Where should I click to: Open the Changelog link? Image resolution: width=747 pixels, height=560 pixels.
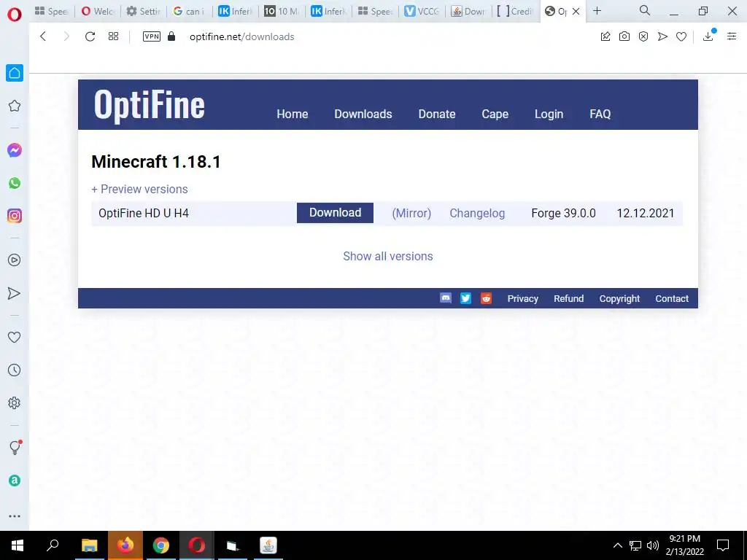(477, 214)
